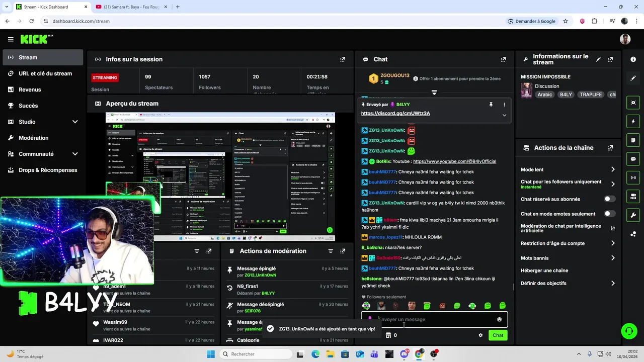Viewport: 644px width, 362px height.
Task: Click username ZG13_UnKnOwN in moderation list
Action: 260,275
